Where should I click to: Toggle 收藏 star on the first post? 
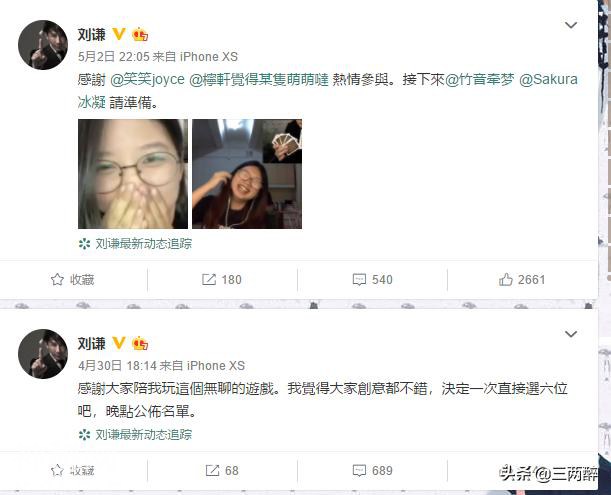(57, 279)
